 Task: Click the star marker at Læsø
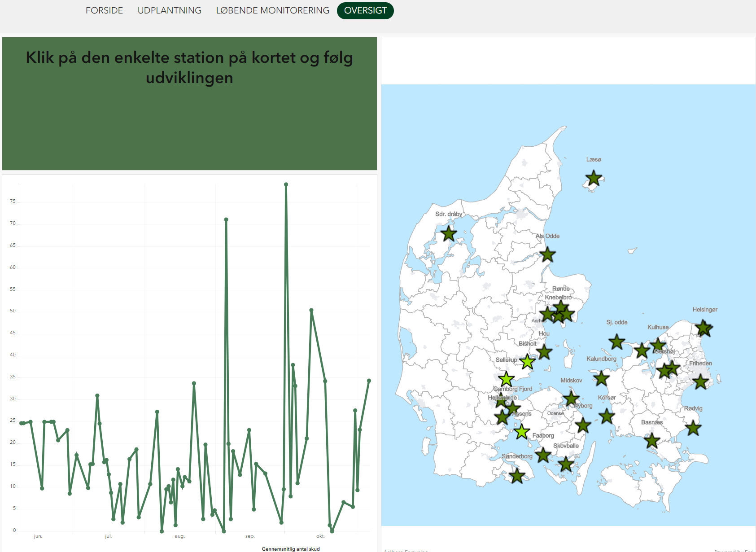click(594, 179)
